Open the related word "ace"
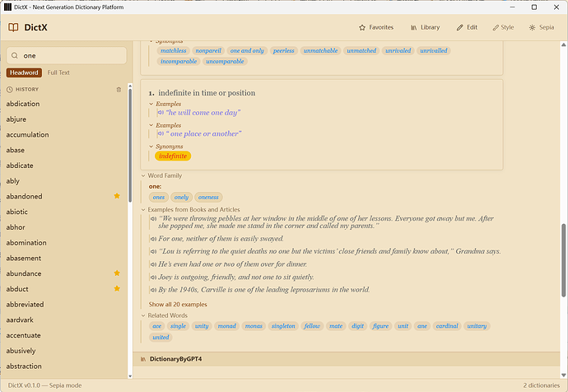The image size is (568, 392). tap(157, 326)
